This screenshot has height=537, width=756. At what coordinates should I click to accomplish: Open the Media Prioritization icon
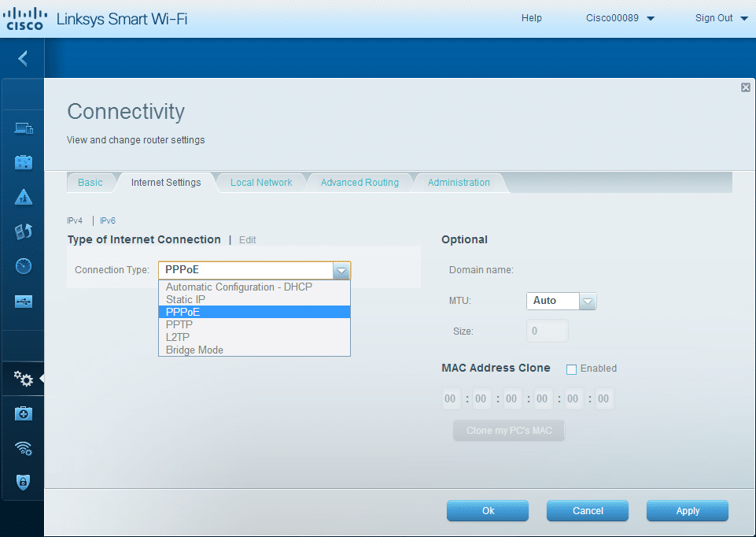coord(24,231)
